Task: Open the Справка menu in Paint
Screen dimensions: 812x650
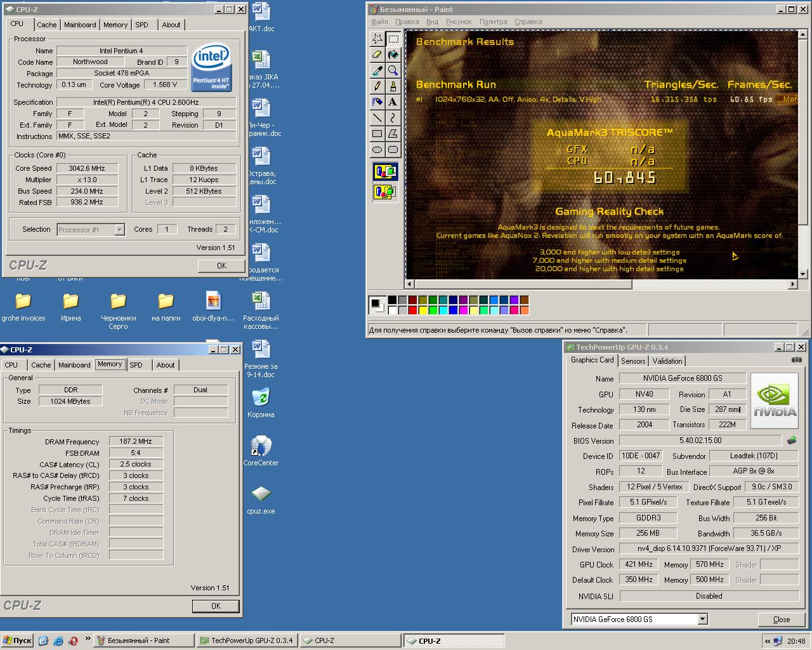Action: [528, 22]
